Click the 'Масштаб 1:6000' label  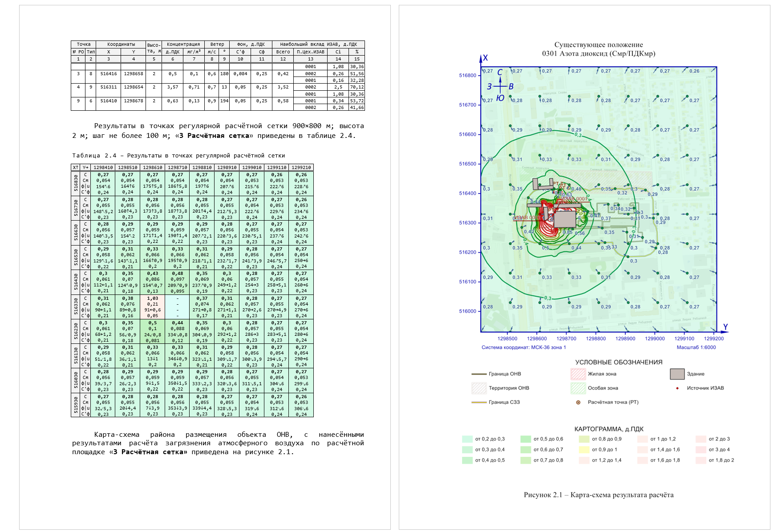[696, 347]
